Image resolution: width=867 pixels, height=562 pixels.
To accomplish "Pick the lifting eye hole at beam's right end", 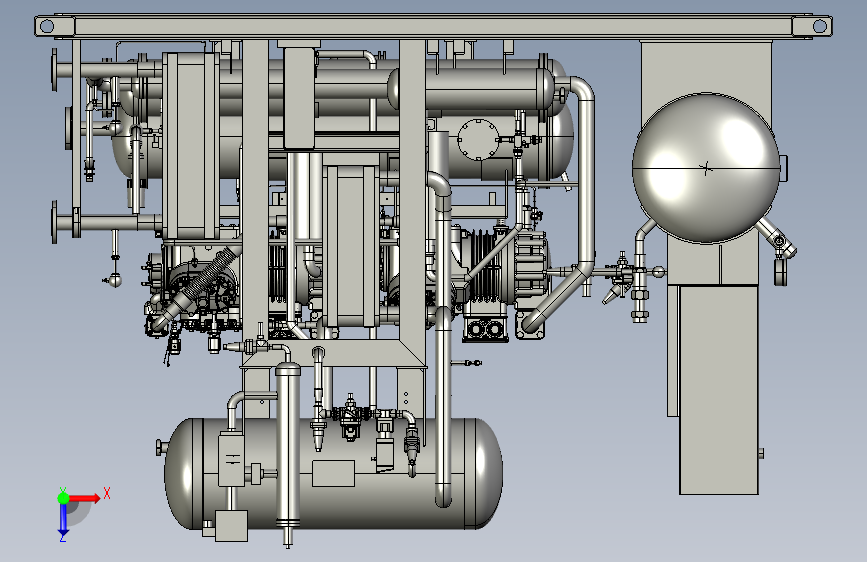I will [x=819, y=26].
